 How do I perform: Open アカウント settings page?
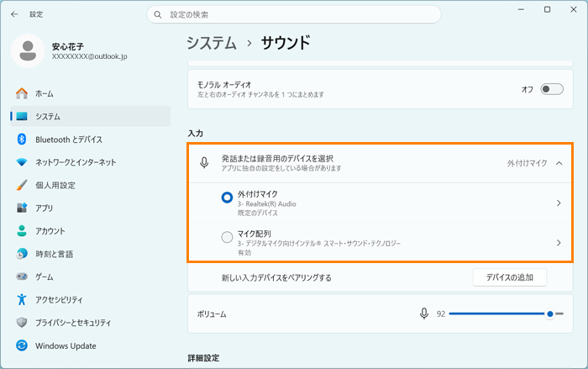coord(90,231)
